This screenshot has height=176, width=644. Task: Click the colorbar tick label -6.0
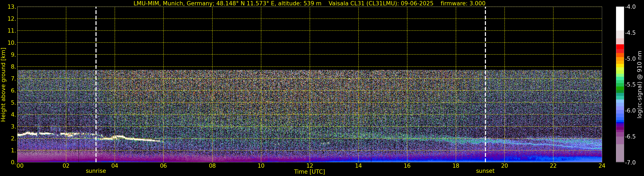[630, 110]
